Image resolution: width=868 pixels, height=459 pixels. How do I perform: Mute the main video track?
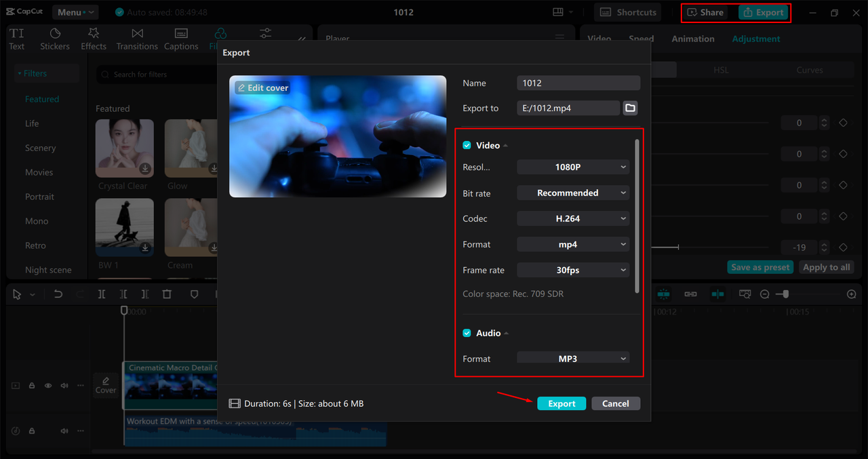coord(64,385)
